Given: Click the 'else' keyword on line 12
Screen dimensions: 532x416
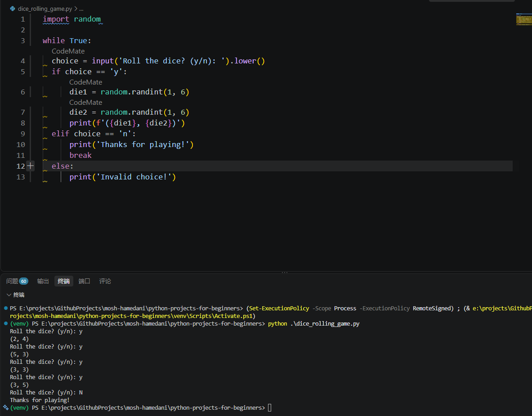Looking at the screenshot, I should coord(60,166).
